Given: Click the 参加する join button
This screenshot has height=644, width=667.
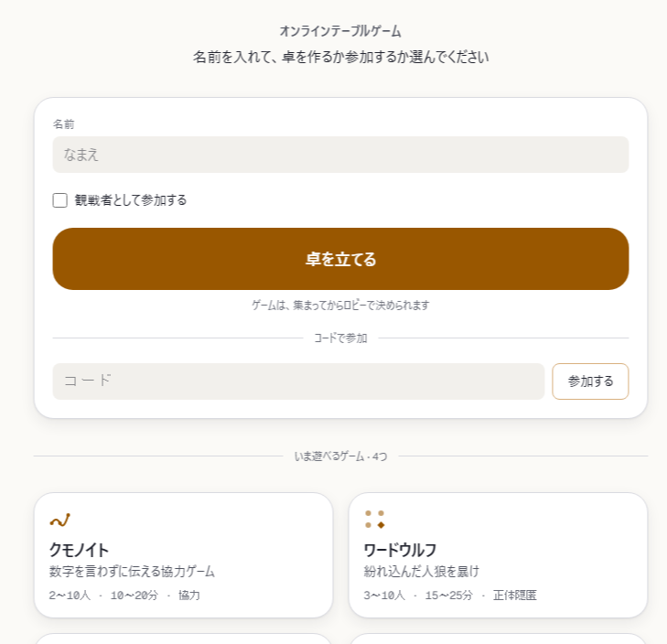Looking at the screenshot, I should pyautogui.click(x=590, y=381).
